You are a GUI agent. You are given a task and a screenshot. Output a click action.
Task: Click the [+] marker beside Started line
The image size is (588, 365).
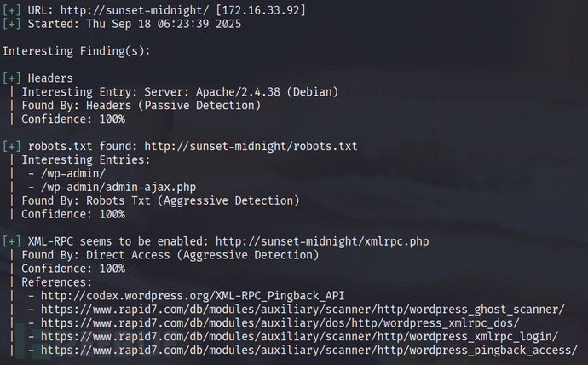coord(12,24)
